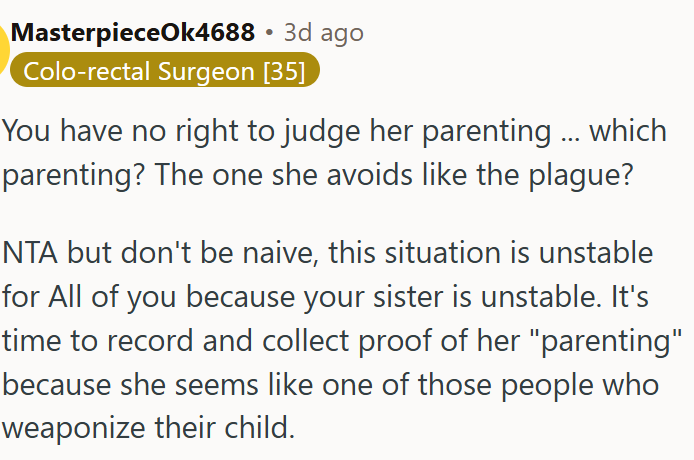Click the ellipsis before "which"
The height and width of the screenshot is (460, 694).
pos(570,138)
